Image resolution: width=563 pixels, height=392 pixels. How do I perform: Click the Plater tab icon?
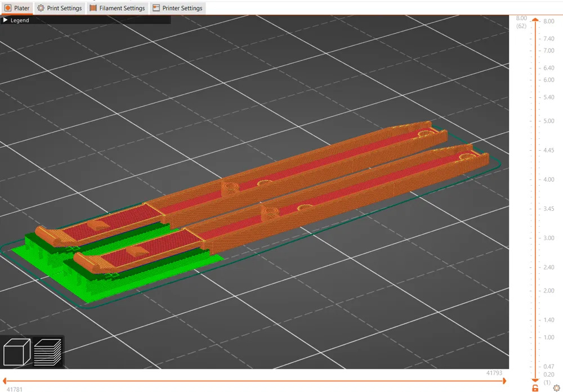coord(8,8)
